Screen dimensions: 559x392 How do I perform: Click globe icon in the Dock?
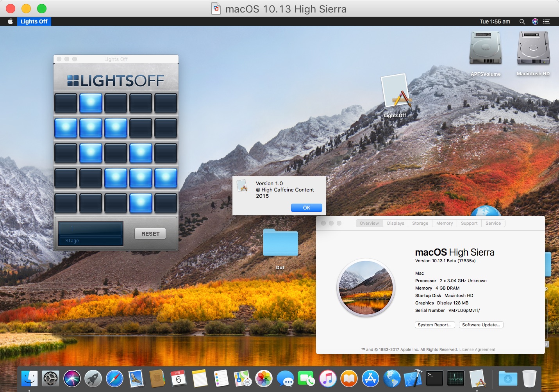pyautogui.click(x=392, y=378)
